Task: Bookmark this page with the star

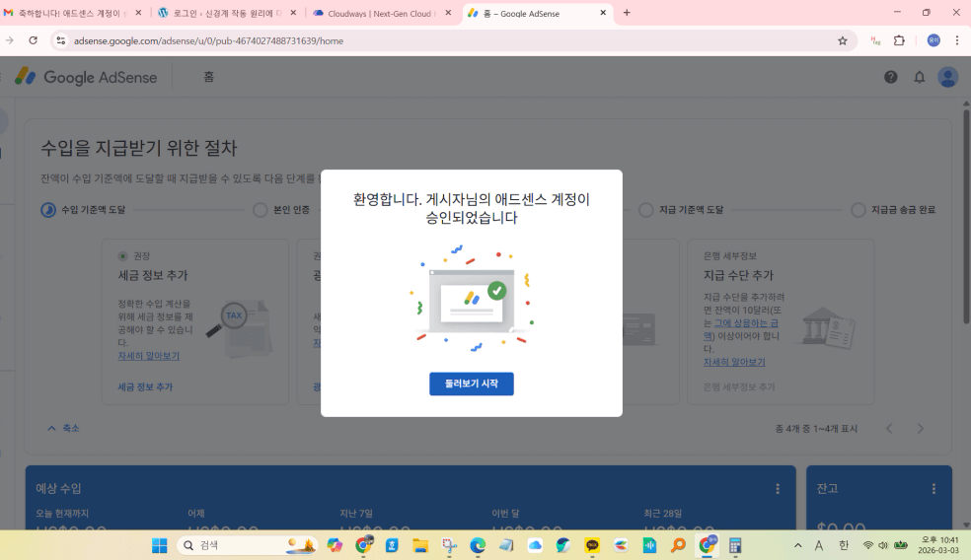Action: (842, 40)
